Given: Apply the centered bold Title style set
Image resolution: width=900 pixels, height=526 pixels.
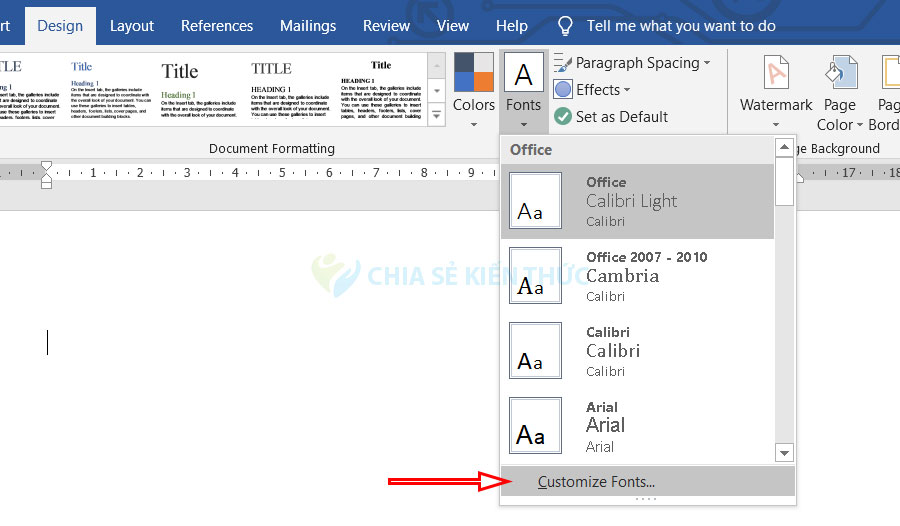Looking at the screenshot, I should 381,90.
